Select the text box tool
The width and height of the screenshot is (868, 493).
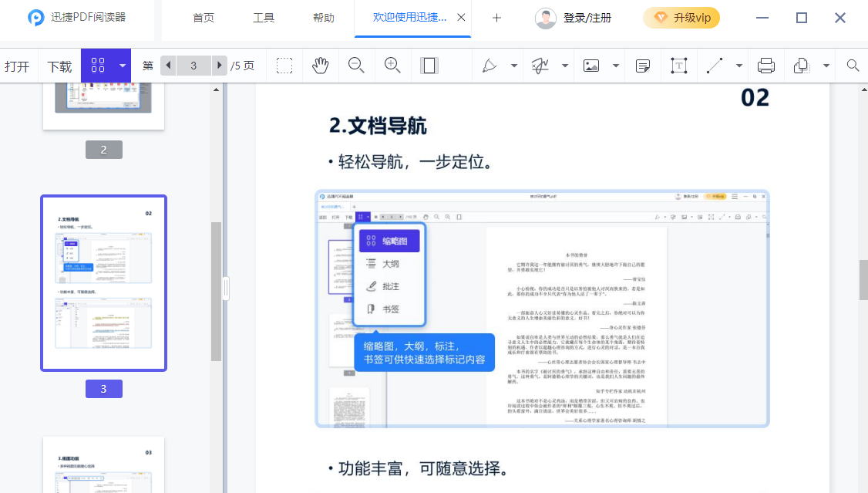(x=678, y=66)
